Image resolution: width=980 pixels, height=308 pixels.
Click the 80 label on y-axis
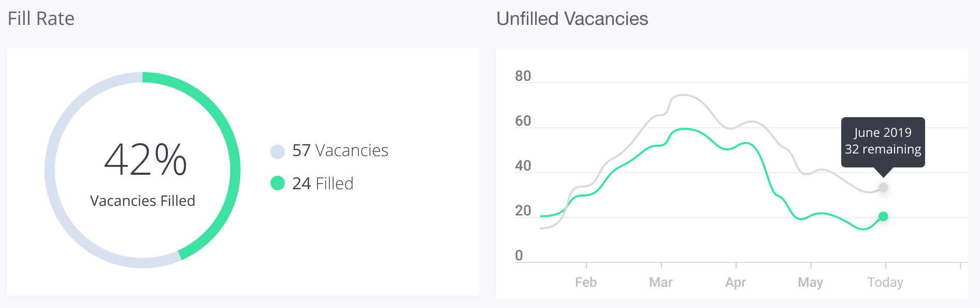pos(523,76)
